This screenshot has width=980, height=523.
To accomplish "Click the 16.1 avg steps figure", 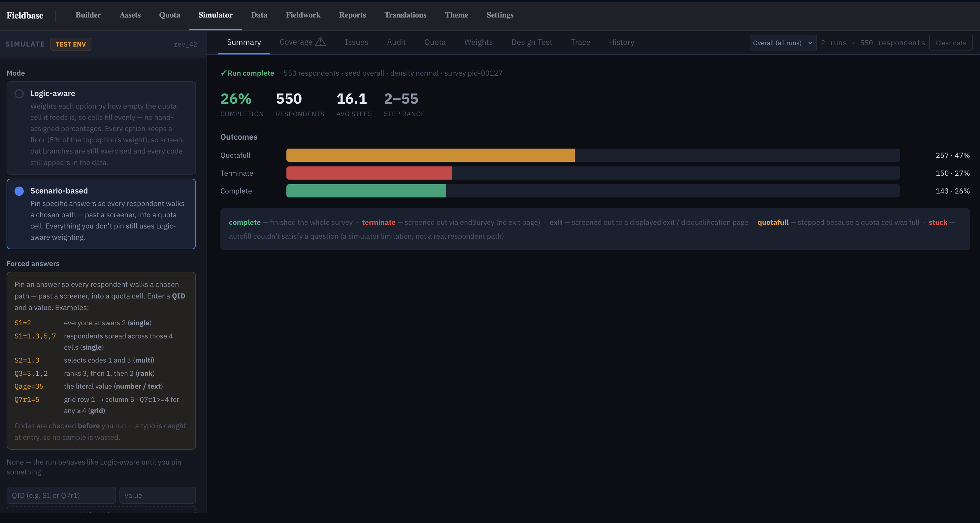I will pyautogui.click(x=351, y=99).
